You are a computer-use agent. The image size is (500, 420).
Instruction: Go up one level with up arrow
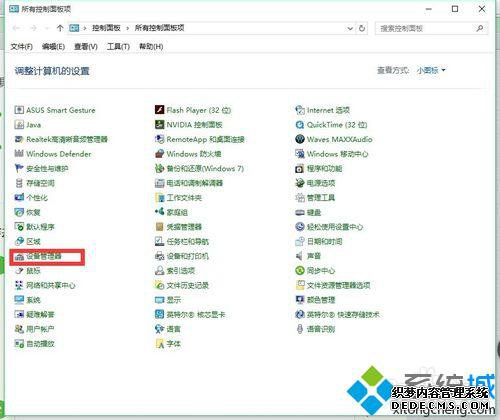(x=60, y=28)
